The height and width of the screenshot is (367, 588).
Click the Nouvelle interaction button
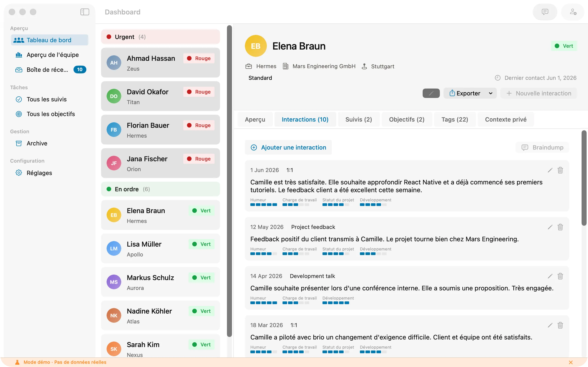(x=538, y=93)
